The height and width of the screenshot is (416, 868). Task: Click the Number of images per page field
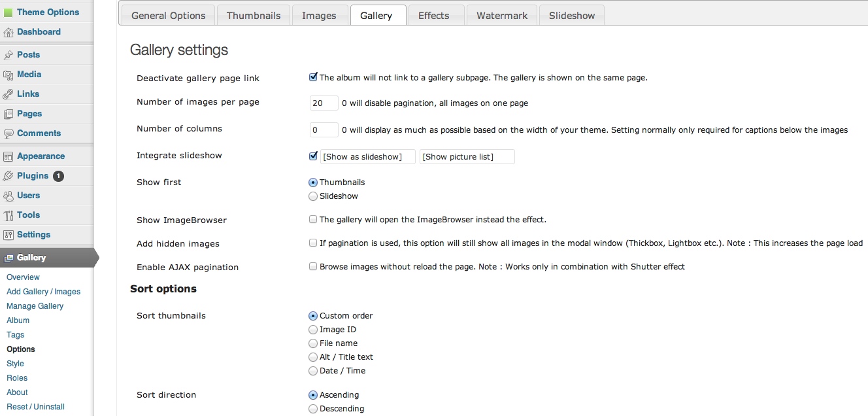click(x=324, y=103)
